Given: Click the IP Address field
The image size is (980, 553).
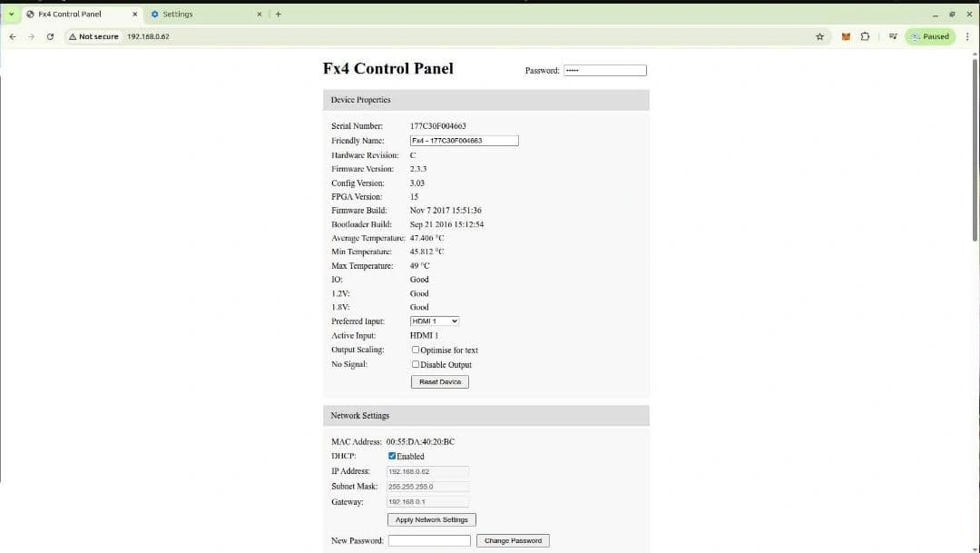Looking at the screenshot, I should click(x=427, y=471).
